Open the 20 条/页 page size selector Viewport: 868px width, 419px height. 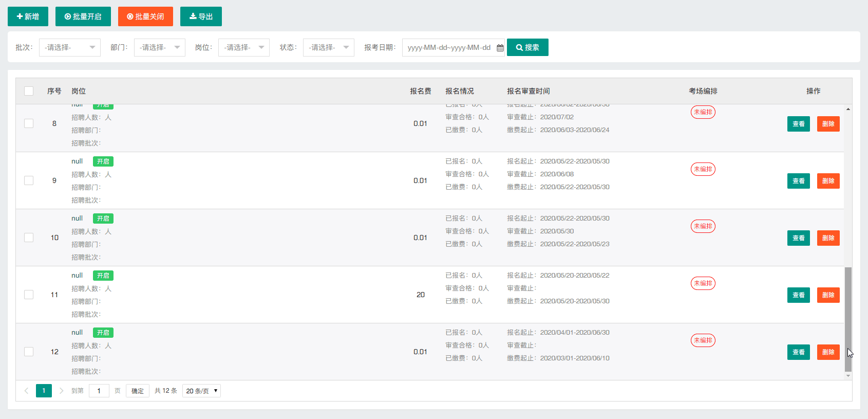(201, 391)
